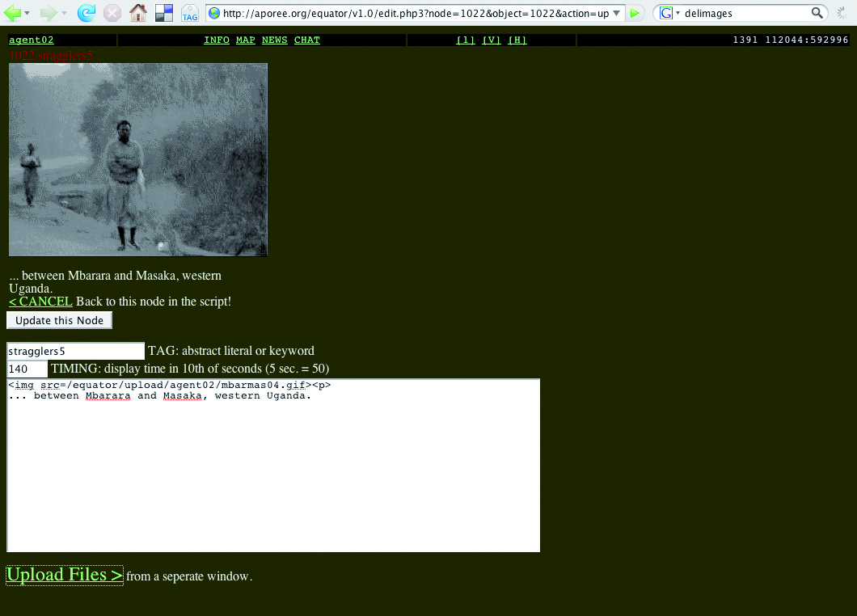Open the MAP menu link
Screen dimensions: 857x616
click(x=246, y=40)
